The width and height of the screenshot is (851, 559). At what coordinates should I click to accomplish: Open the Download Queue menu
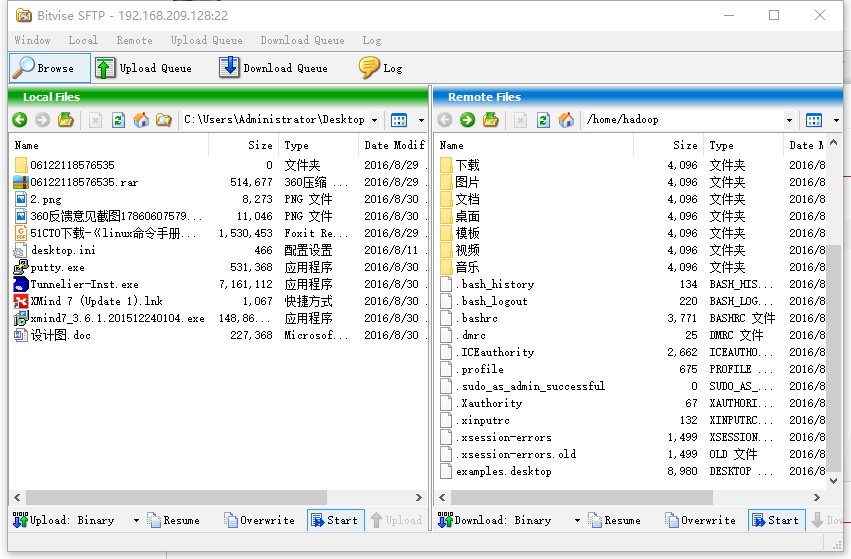tap(302, 40)
